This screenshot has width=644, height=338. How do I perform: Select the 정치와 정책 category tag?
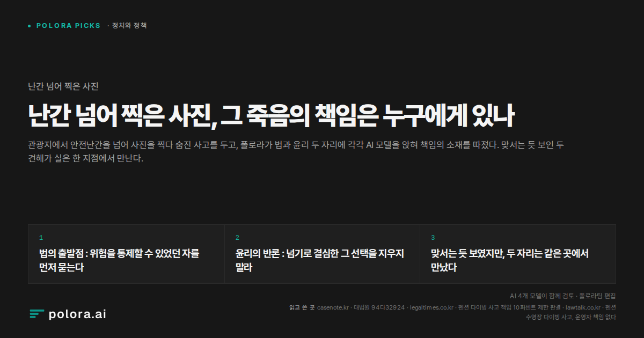(x=129, y=26)
